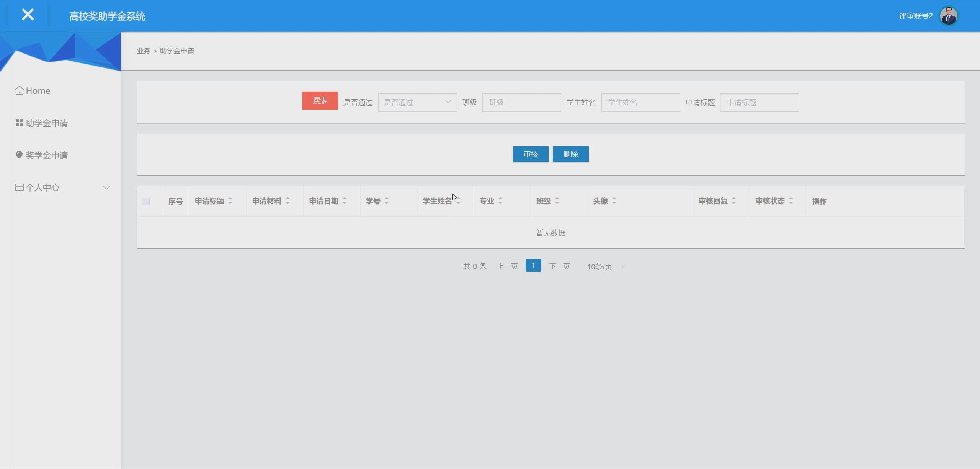Expand the 个人中心 chevron
Image resolution: width=980 pixels, height=469 pixels.
tap(106, 188)
